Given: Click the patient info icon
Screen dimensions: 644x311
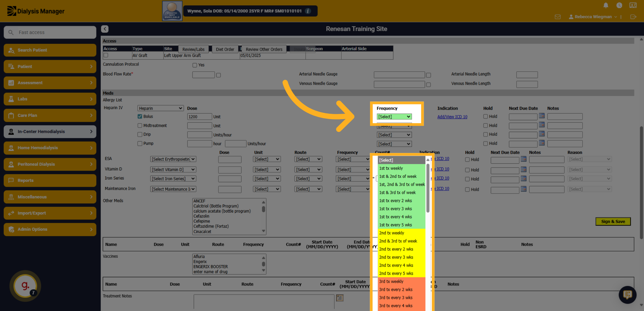Looking at the screenshot, I should [x=308, y=11].
